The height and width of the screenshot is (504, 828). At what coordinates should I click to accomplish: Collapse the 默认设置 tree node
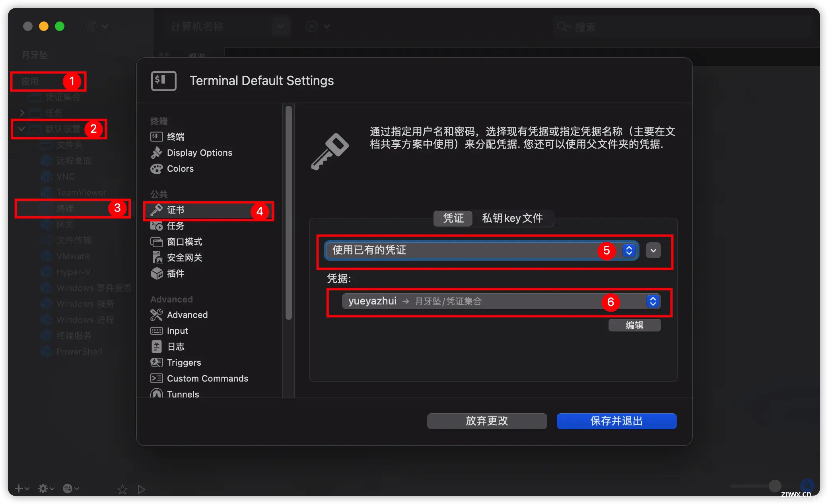pyautogui.click(x=21, y=129)
